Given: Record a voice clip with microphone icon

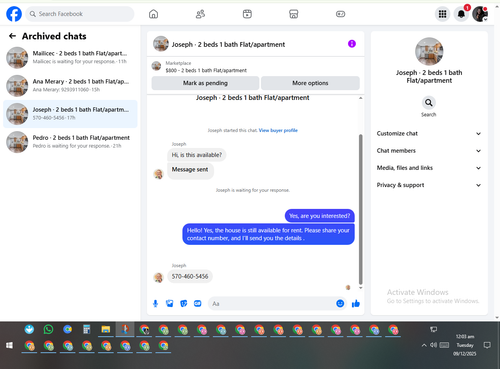Looking at the screenshot, I should coord(155,303).
